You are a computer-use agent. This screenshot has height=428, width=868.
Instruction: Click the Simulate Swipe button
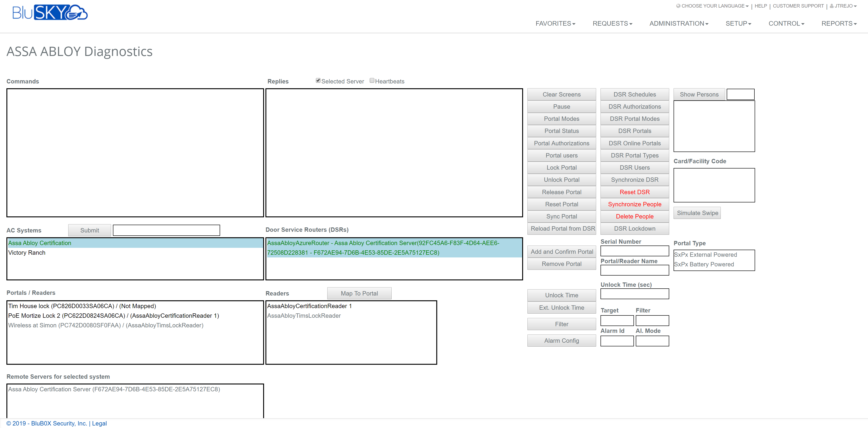(697, 213)
